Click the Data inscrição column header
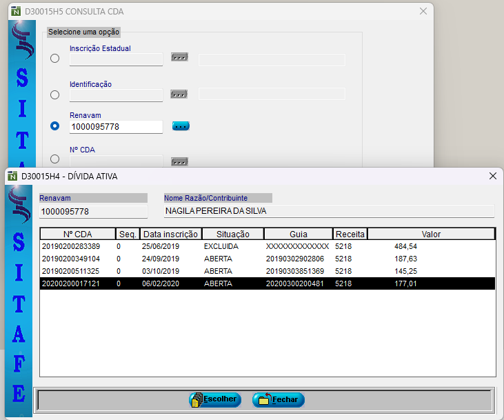This screenshot has height=420, width=504. [x=170, y=234]
